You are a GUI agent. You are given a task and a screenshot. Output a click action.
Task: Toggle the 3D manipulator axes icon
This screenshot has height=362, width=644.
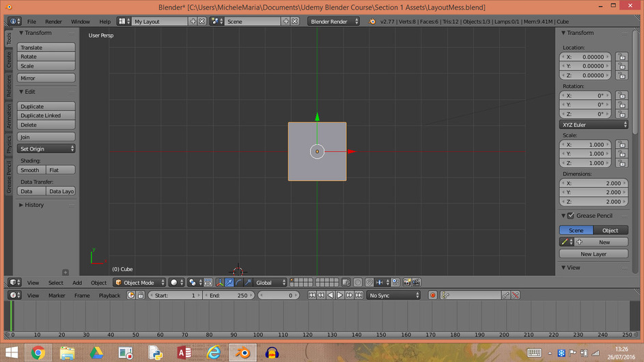(x=220, y=283)
